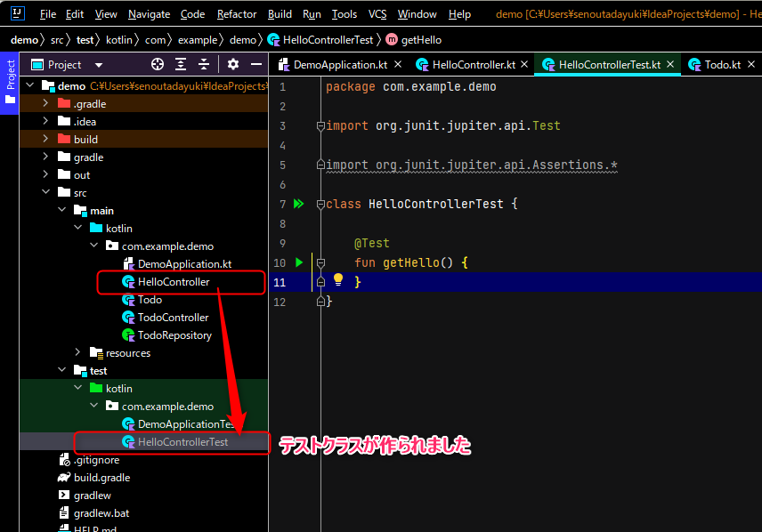Open the Window menu

coord(417,14)
